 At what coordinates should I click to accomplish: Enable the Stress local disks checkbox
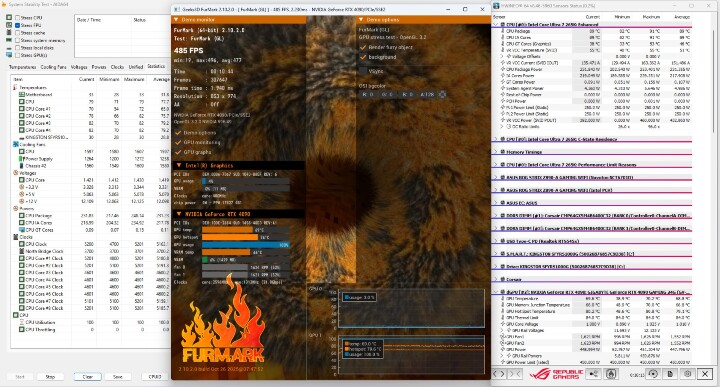(17, 48)
